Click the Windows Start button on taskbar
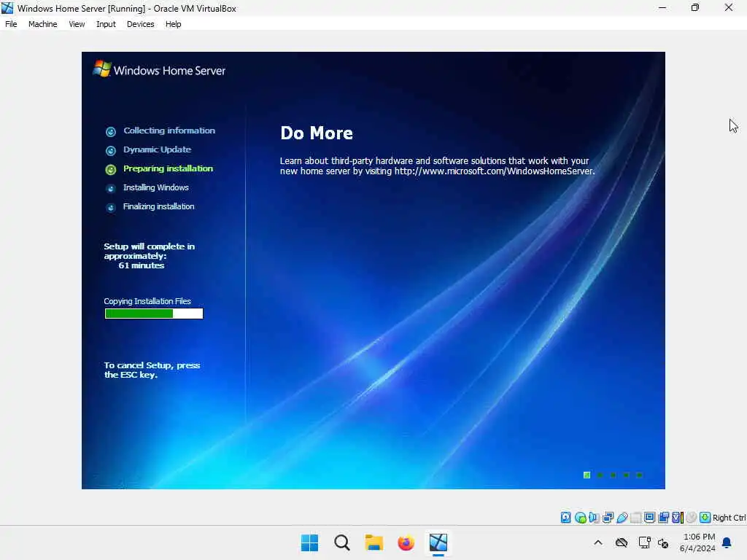This screenshot has width=747, height=560. (309, 542)
